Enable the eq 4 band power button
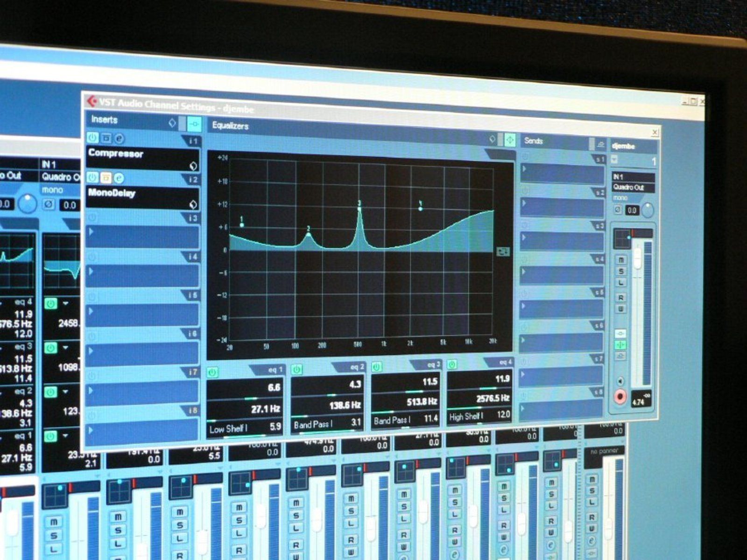 click(452, 364)
